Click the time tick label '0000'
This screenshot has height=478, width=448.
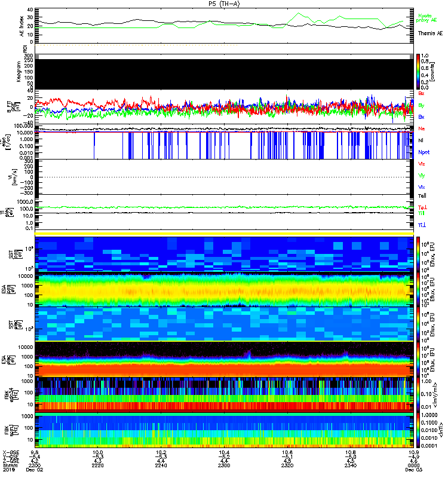(413, 465)
